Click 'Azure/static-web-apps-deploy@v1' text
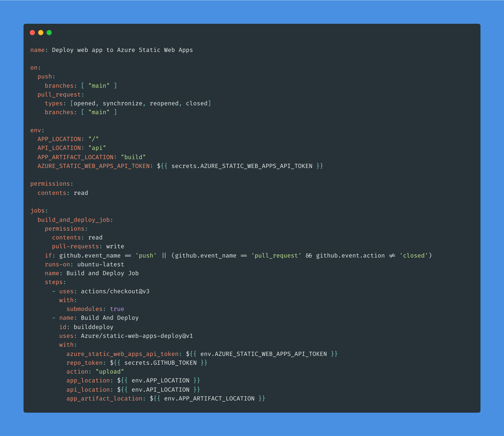The height and width of the screenshot is (436, 504). [x=137, y=336]
